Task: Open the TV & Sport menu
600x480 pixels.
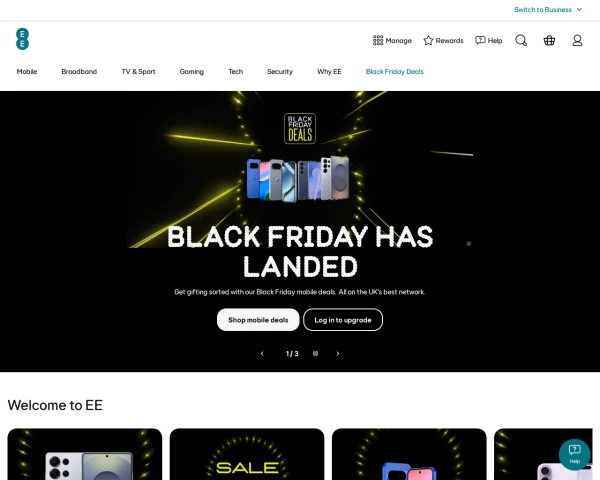Action: pos(139,72)
